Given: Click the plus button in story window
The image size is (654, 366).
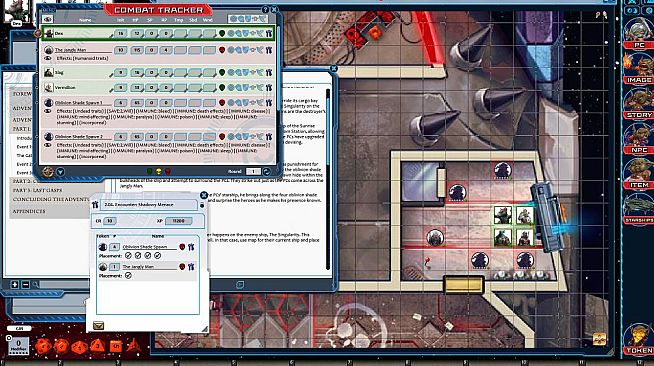Looking at the screenshot, I should pos(15,285).
